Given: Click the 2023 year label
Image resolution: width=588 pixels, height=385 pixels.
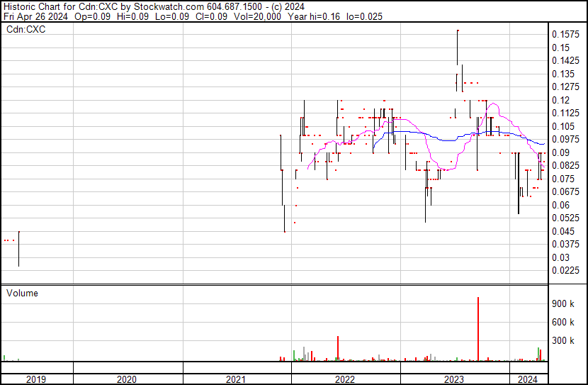Looking at the screenshot, I should [453, 379].
